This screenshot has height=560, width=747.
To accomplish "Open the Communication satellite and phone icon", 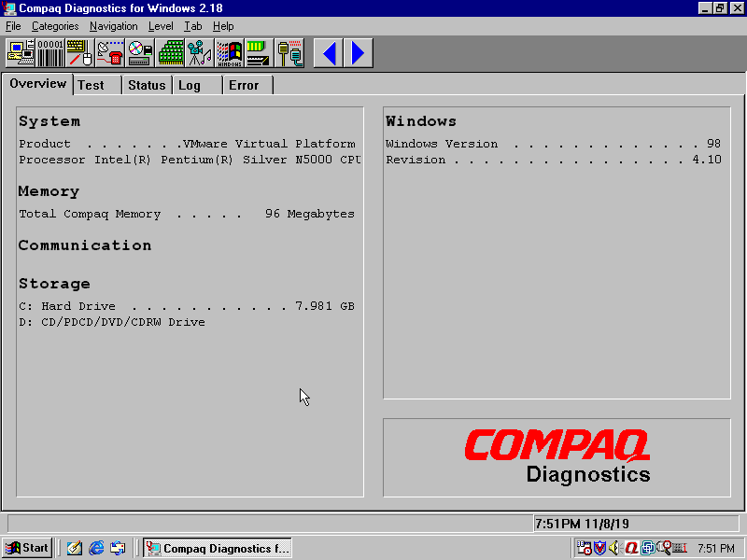I will coord(110,53).
